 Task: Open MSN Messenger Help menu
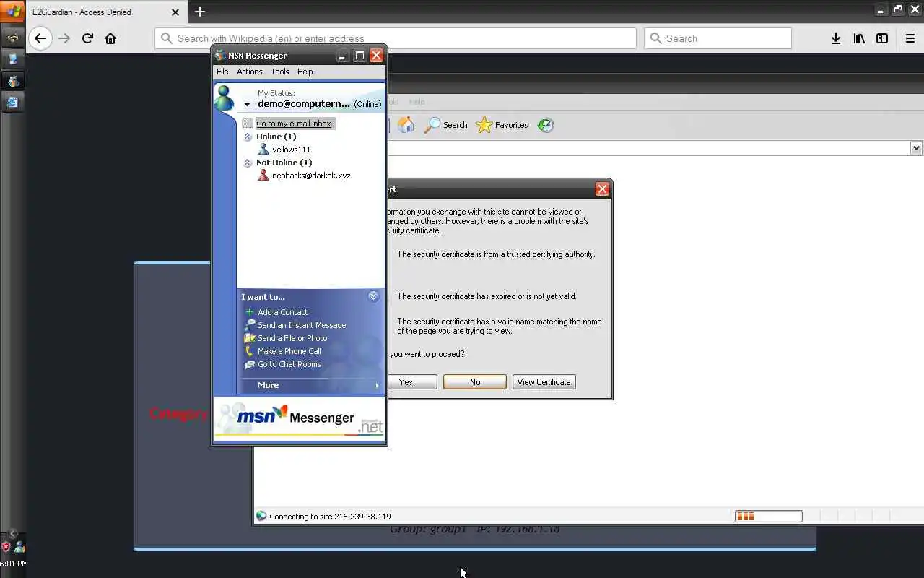pos(305,72)
